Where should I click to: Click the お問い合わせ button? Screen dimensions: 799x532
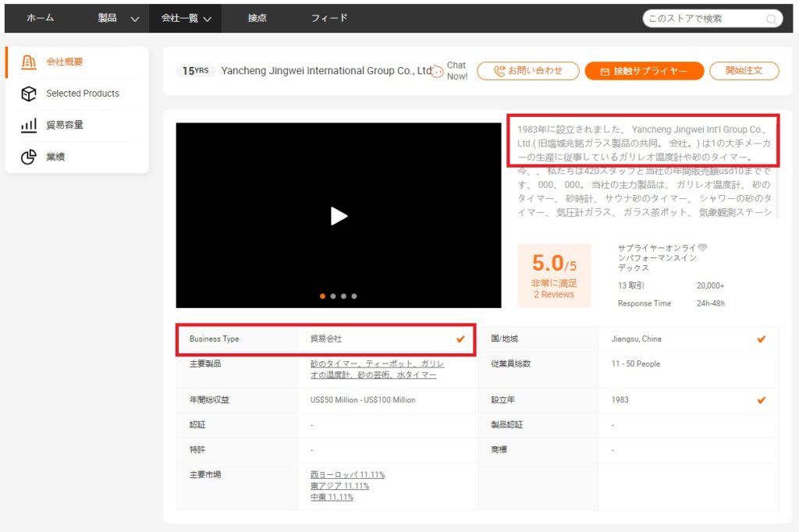(528, 71)
